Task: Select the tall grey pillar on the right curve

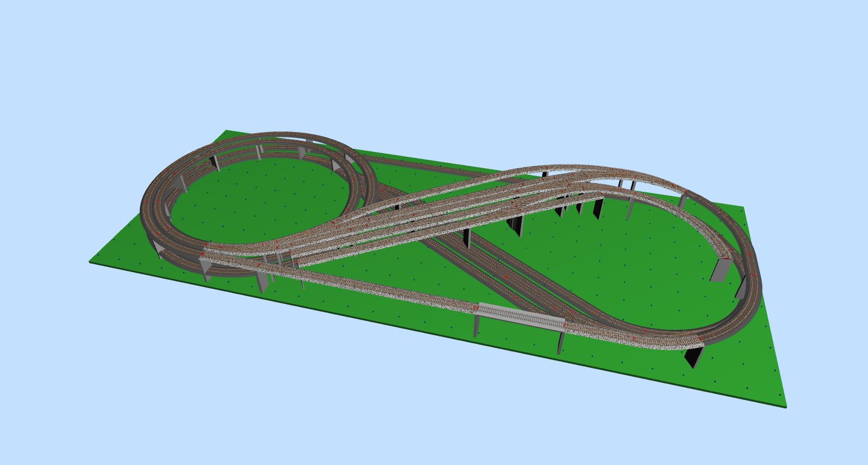Action: pos(720,269)
